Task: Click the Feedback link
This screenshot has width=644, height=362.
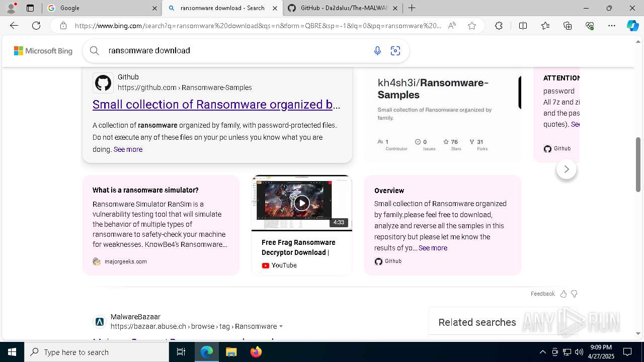Action: click(542, 294)
